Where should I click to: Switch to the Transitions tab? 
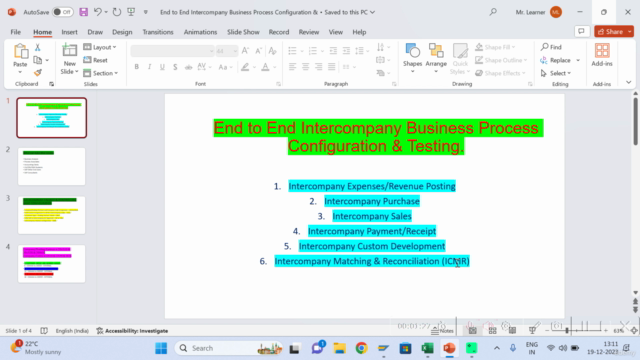click(158, 32)
